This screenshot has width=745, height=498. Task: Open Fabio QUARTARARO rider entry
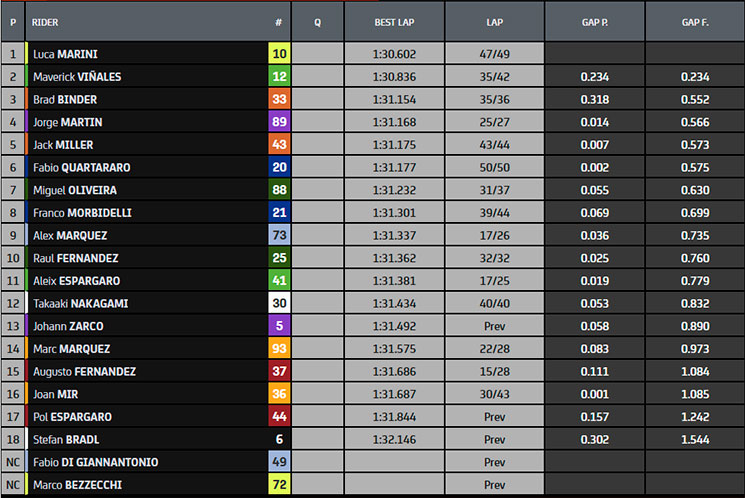[81, 167]
